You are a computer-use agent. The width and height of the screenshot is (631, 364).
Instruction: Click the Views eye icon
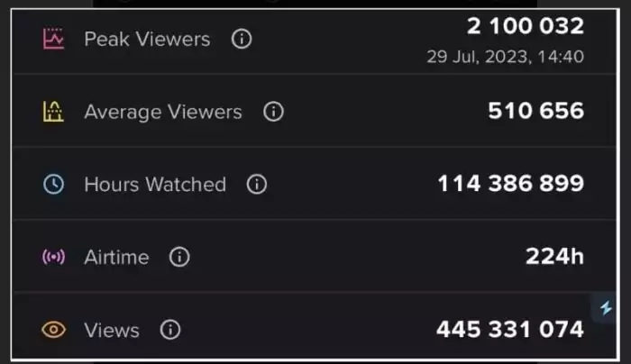[x=53, y=330]
